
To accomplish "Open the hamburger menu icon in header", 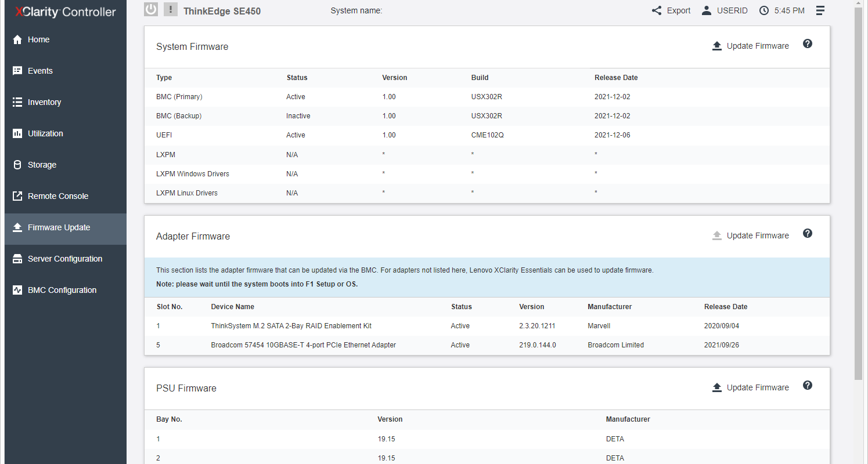I will (x=820, y=10).
